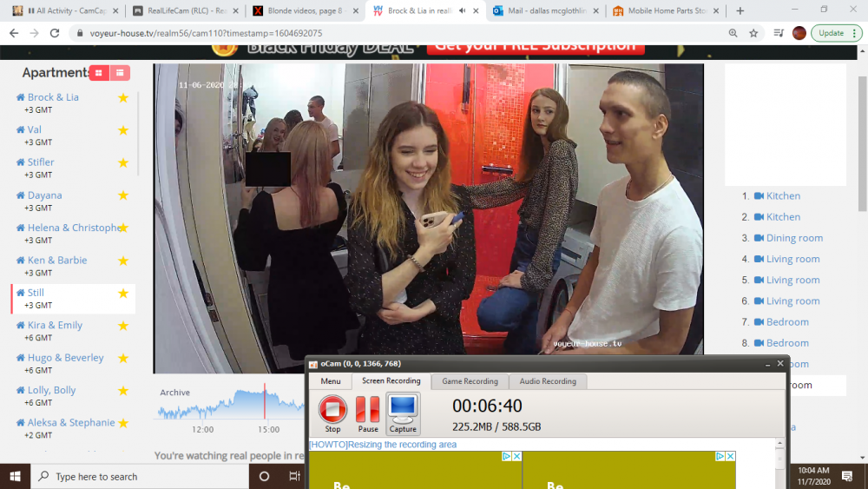The width and height of the screenshot is (868, 489).
Task: Click the Capture monitor icon in oCam
Action: pos(403,413)
